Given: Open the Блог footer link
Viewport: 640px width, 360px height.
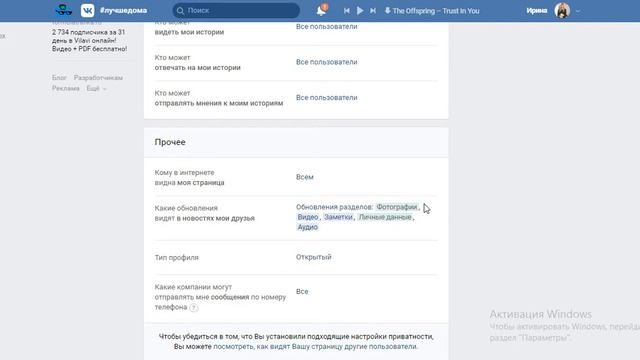Looking at the screenshot, I should coord(59,78).
